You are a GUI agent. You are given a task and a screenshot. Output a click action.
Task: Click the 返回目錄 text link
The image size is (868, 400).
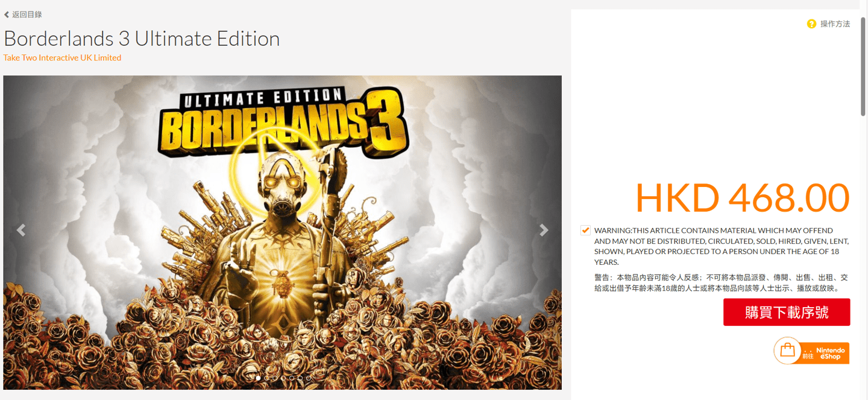click(x=27, y=14)
